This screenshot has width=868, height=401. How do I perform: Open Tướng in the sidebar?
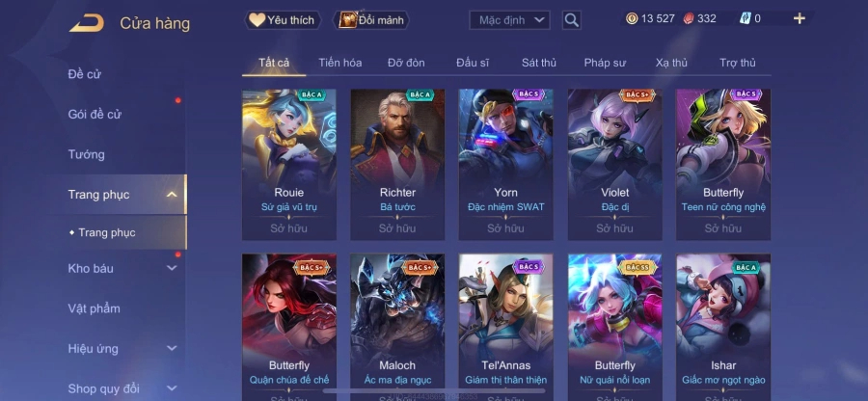tap(87, 154)
